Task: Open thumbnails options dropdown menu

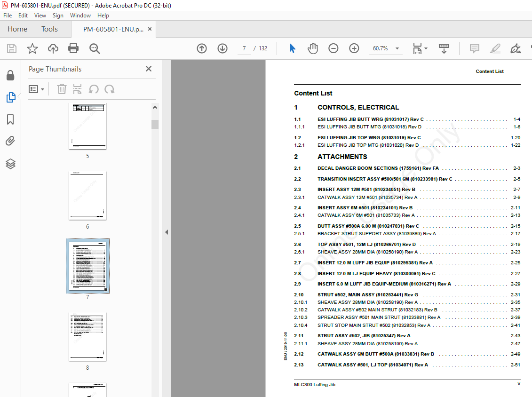Action: tap(36, 89)
